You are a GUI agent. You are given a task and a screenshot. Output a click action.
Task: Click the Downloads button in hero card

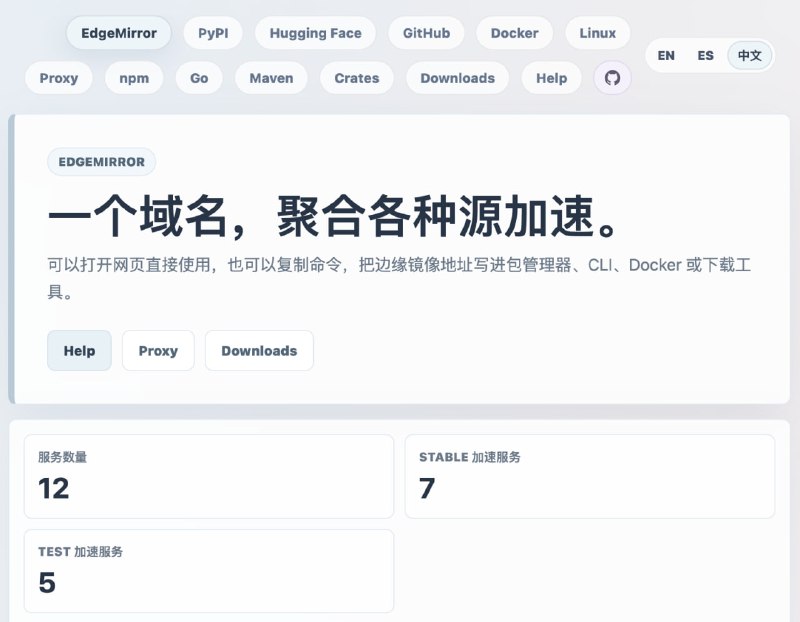coord(259,351)
